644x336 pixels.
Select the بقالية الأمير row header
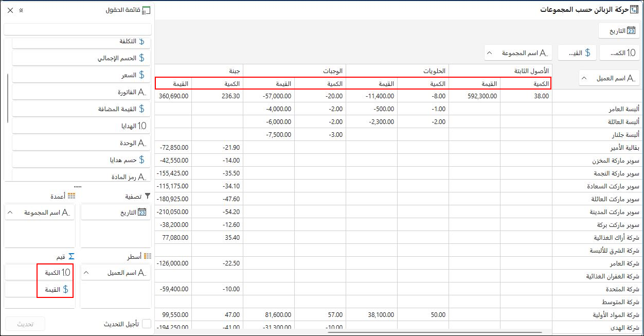pos(597,148)
